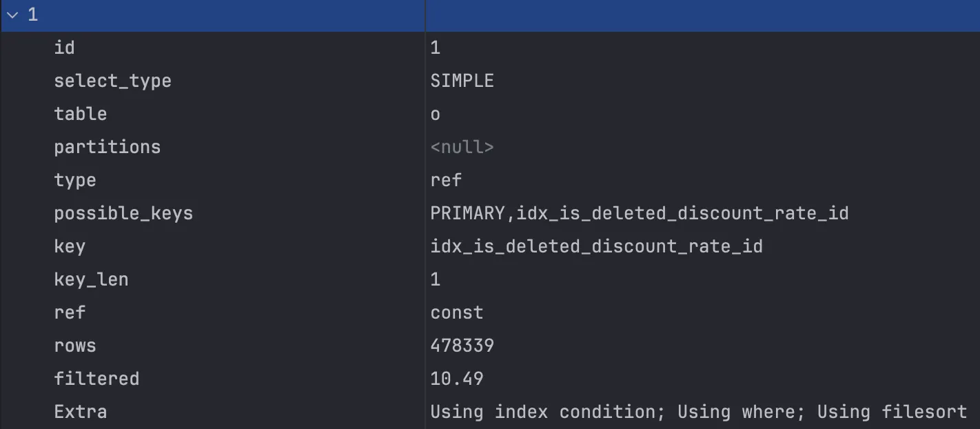Viewport: 980px width, 429px height.
Task: Click the type field label
Action: pos(74,180)
